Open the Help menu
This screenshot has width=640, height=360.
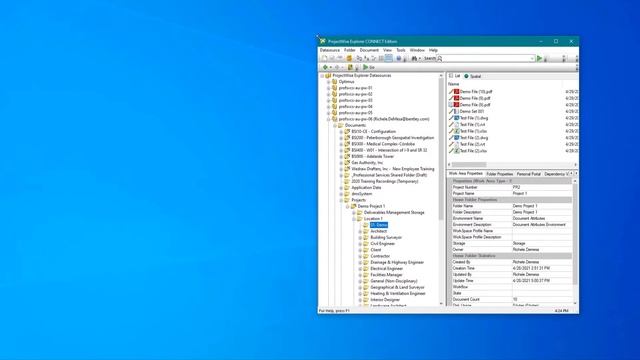tap(433, 50)
